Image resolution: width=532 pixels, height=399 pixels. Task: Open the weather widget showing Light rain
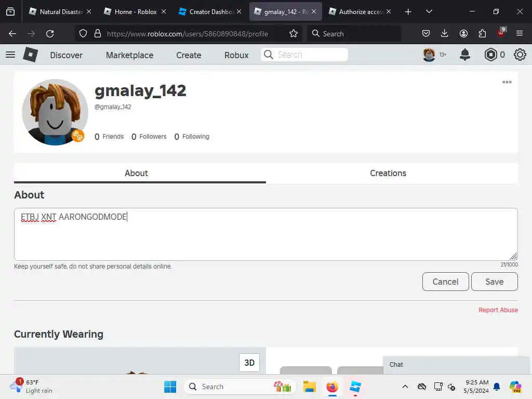[31, 387]
